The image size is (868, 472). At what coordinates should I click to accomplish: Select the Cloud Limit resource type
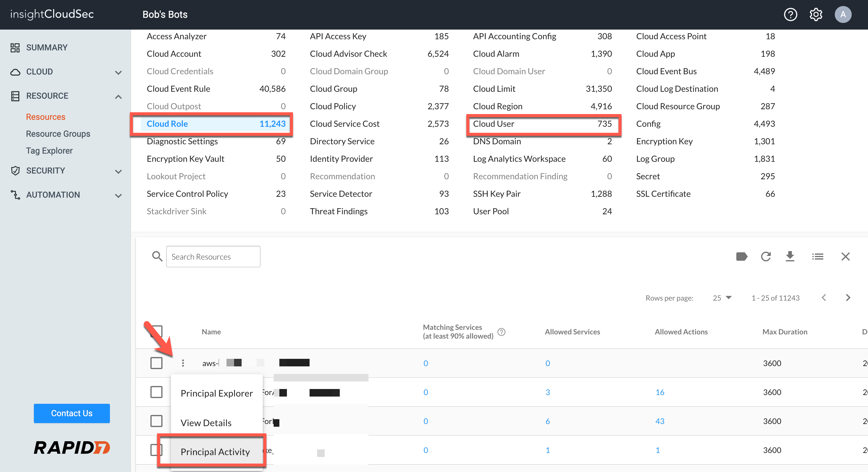[x=542, y=88]
